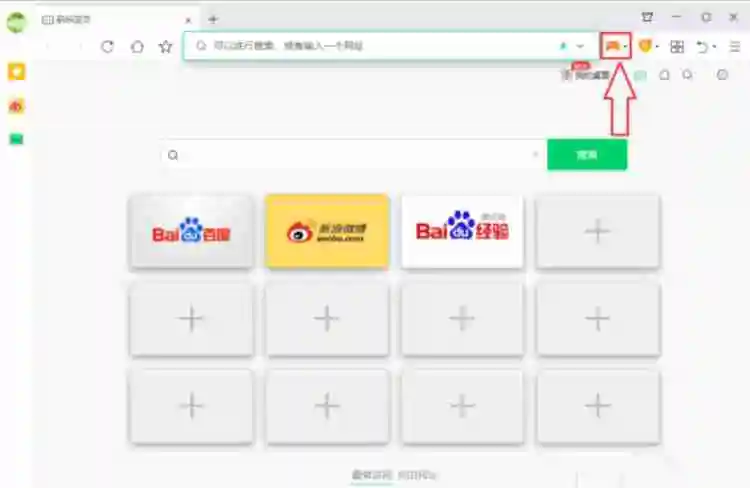750x488 pixels.
Task: Open the browser hamburger main menu
Action: (735, 46)
